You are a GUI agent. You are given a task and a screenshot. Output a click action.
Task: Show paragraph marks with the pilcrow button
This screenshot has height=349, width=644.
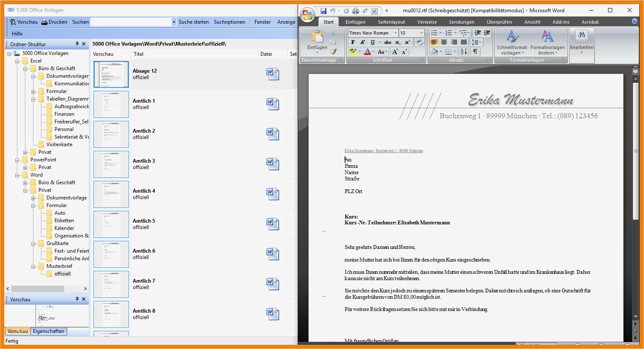[475, 52]
